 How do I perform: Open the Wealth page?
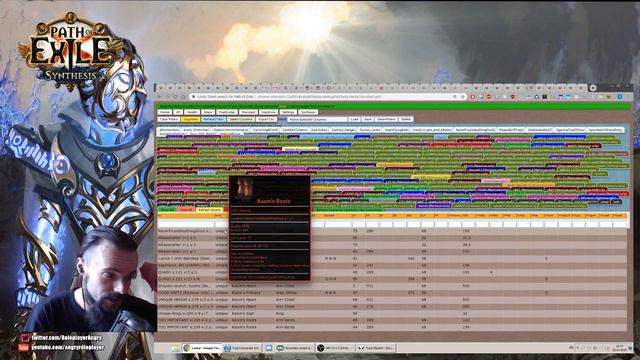coord(192,112)
